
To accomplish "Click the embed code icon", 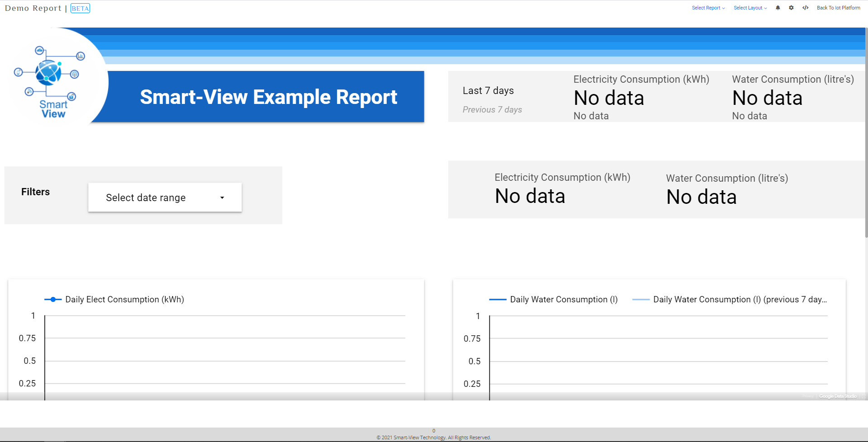I will [806, 8].
